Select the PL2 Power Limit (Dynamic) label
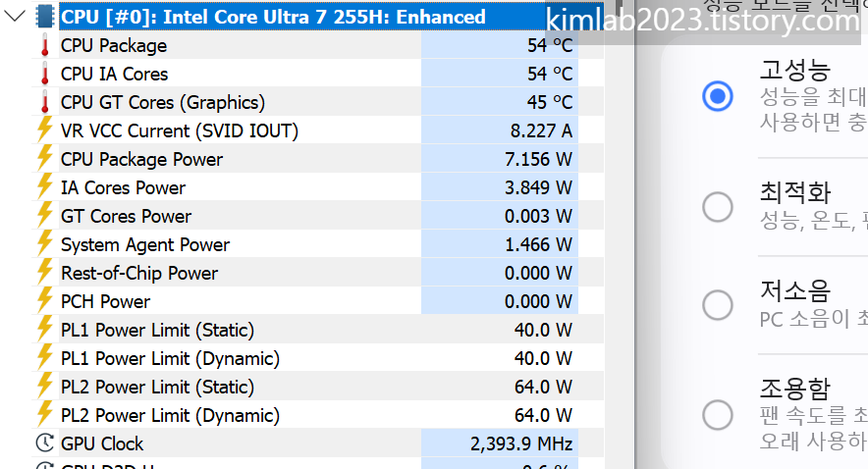868x469 pixels. click(171, 416)
